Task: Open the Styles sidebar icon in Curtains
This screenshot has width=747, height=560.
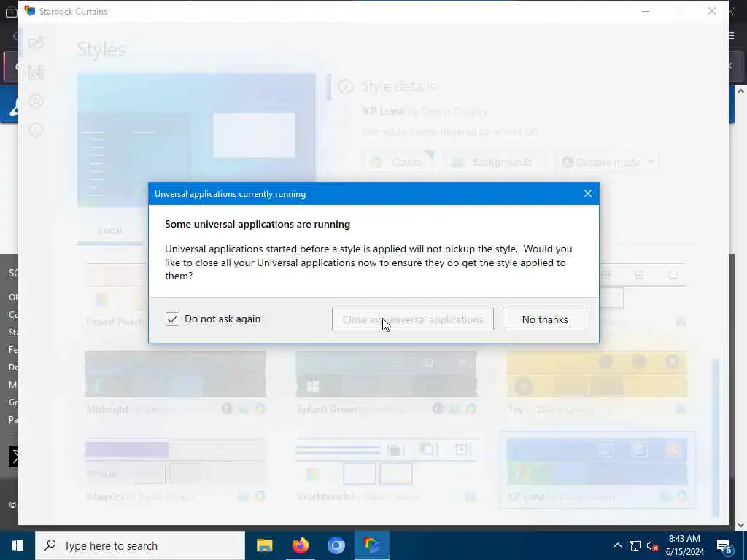Action: (x=36, y=43)
